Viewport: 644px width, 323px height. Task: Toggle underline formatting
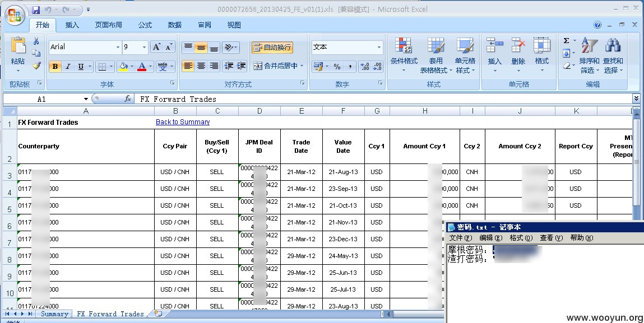click(x=81, y=67)
